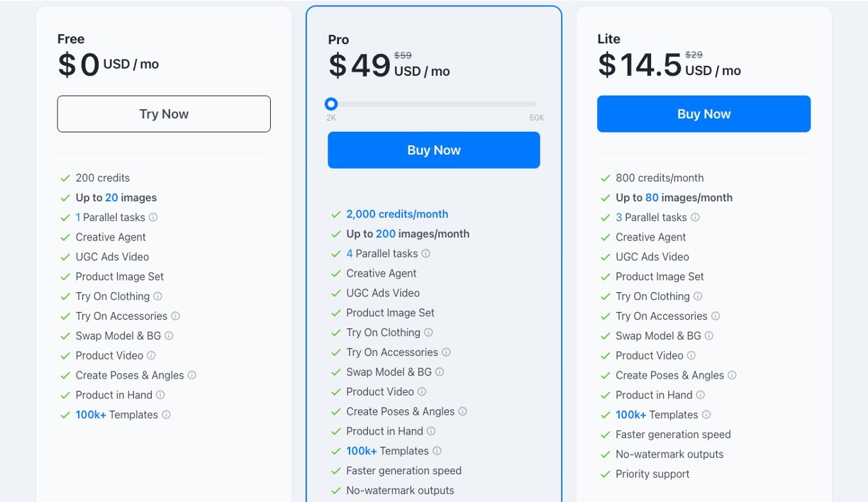Click info icon beside Pro Swap Model & BG
Screen dimensions: 868x502
point(440,372)
